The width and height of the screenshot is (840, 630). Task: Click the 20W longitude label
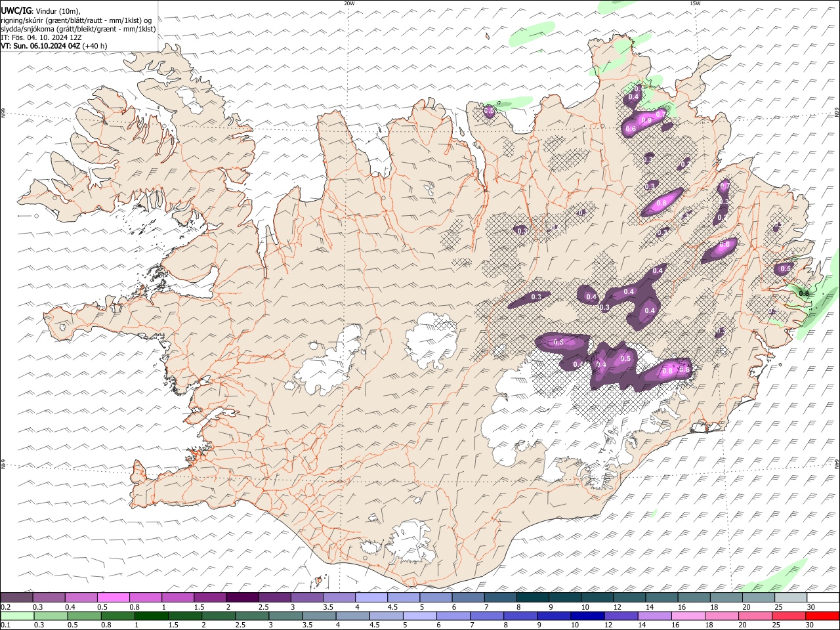click(x=349, y=3)
